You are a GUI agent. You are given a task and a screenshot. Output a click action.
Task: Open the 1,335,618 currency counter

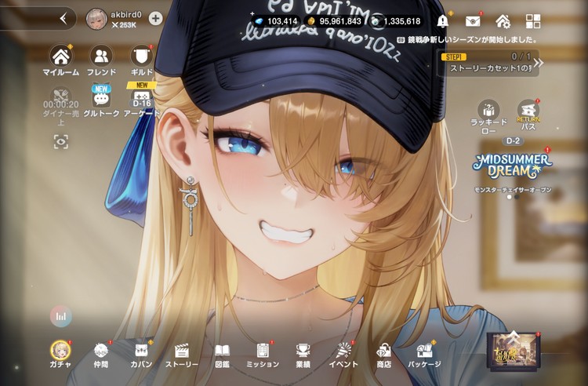click(397, 21)
